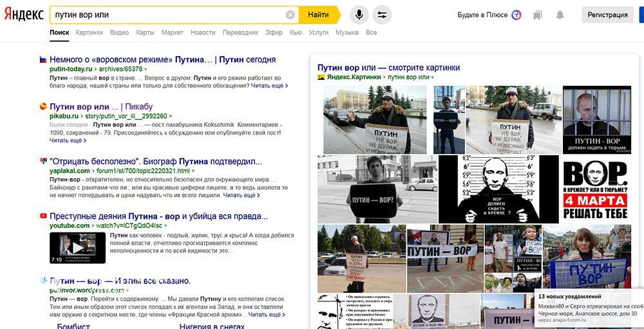
Task: Expand the youtube.com URL dropdown arrow
Action: 166,226
